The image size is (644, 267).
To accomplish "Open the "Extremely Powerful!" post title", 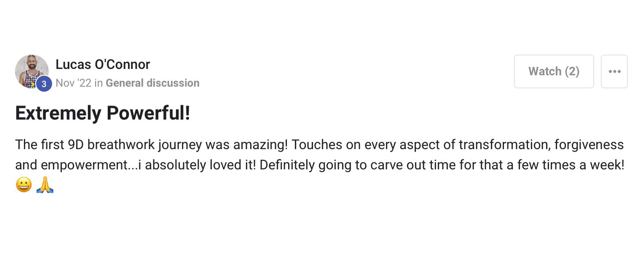I will tap(103, 113).
